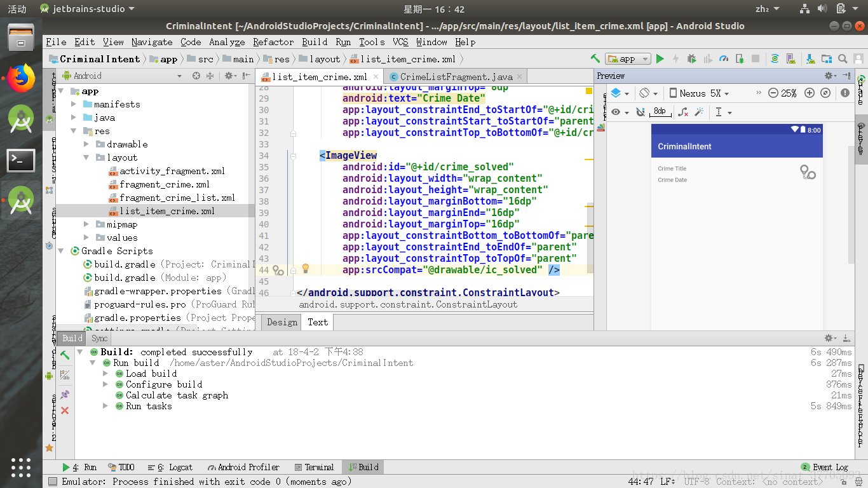Select build.gradle (Module: app)
Image resolution: width=868 pixels, height=488 pixels.
point(155,278)
